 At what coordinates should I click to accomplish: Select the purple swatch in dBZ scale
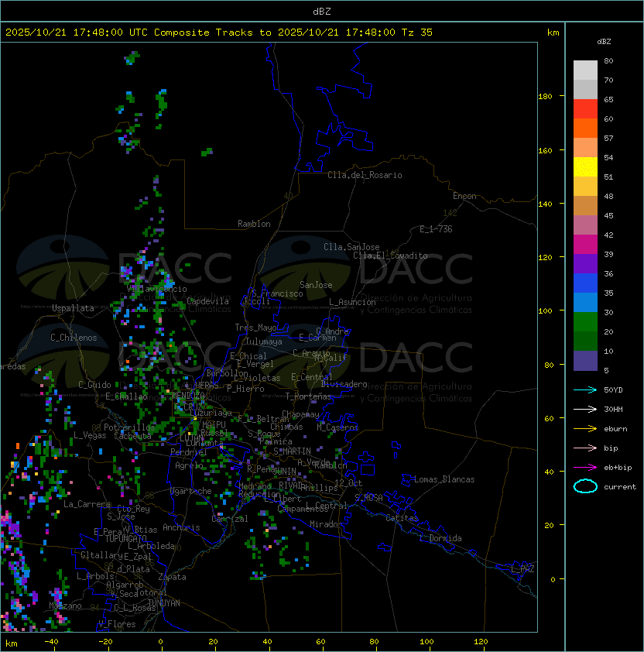(585, 264)
